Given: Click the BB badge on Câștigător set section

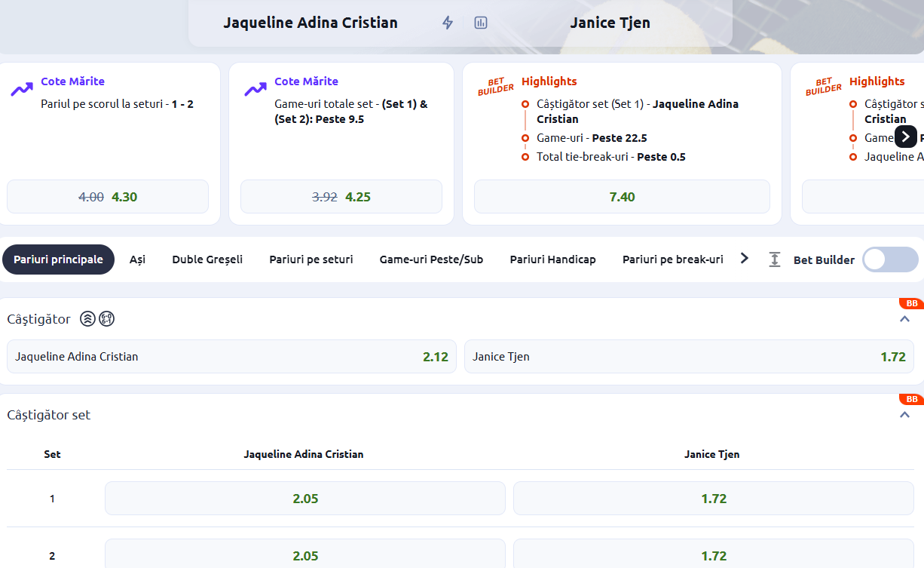Looking at the screenshot, I should (911, 400).
